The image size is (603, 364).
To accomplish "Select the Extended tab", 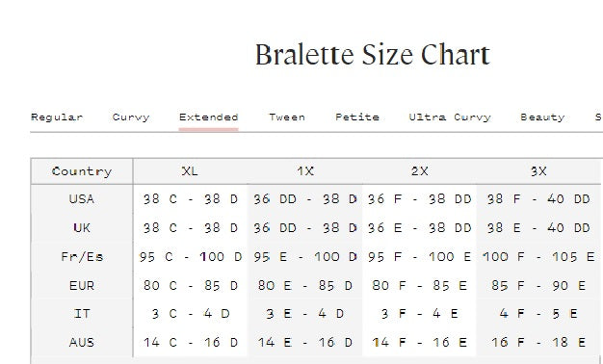I will pos(208,117).
